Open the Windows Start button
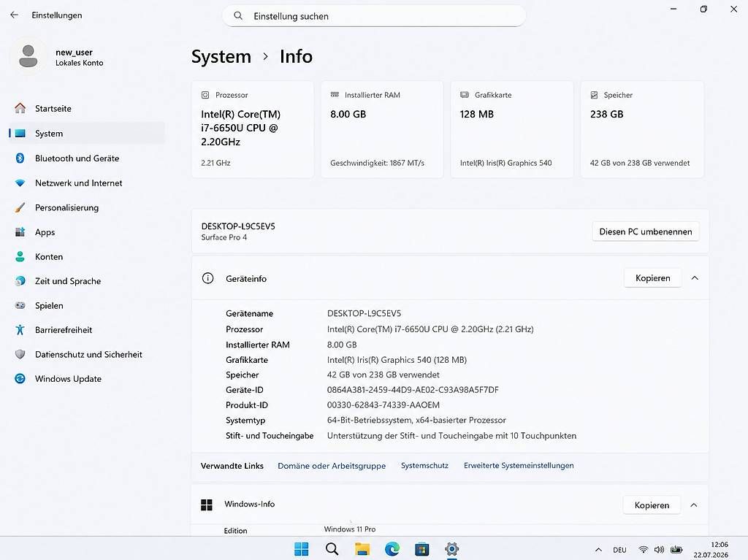 (302, 549)
